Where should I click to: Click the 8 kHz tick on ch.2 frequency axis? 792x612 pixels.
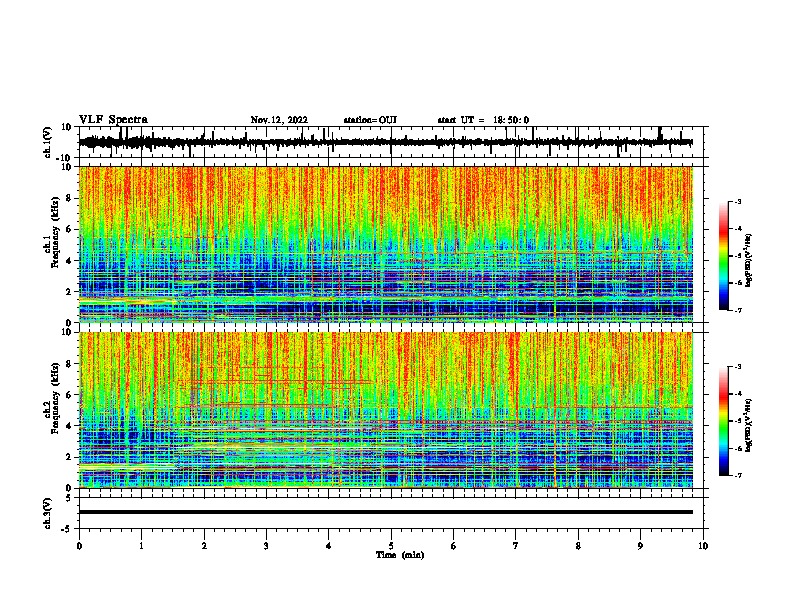click(x=70, y=364)
